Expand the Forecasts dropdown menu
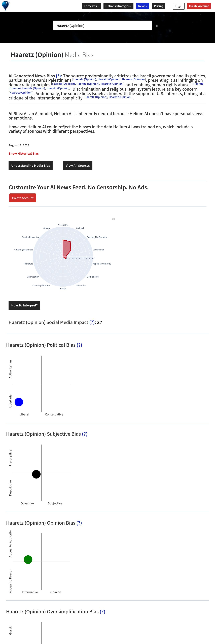 click(91, 6)
